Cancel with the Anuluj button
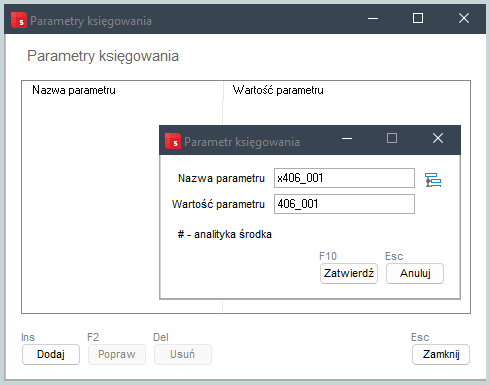The image size is (490, 385). pyautogui.click(x=415, y=273)
